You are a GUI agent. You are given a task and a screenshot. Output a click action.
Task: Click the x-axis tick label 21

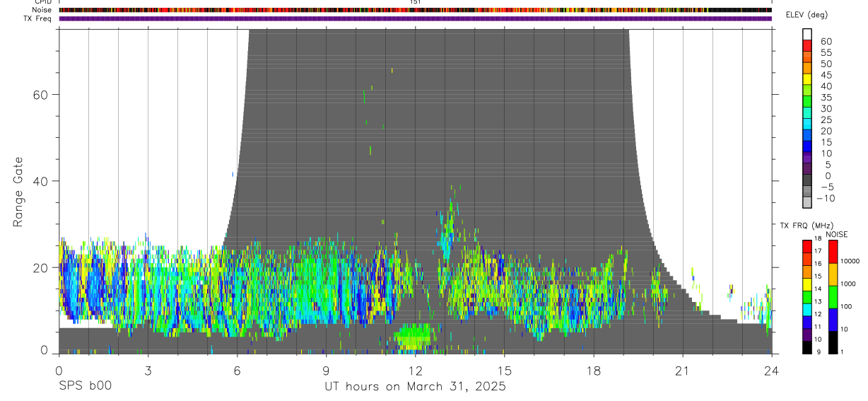683,371
